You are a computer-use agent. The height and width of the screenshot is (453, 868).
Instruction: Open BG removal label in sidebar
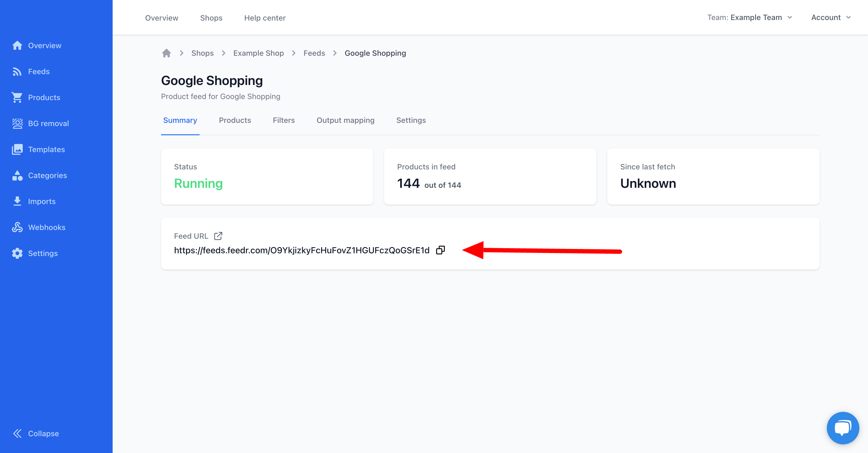48,123
